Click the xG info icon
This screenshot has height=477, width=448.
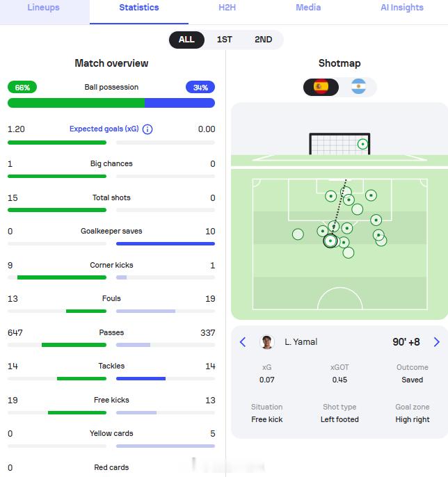point(147,129)
